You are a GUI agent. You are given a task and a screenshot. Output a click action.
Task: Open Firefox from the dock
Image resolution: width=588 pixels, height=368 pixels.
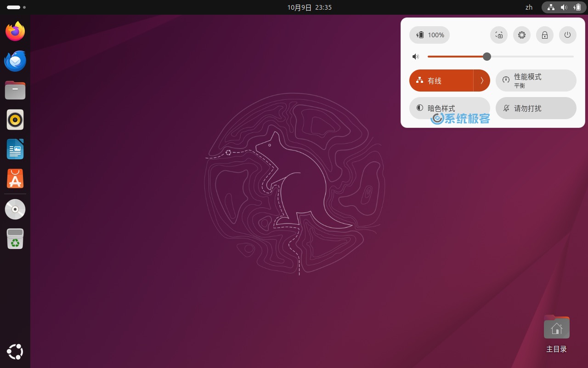click(15, 31)
